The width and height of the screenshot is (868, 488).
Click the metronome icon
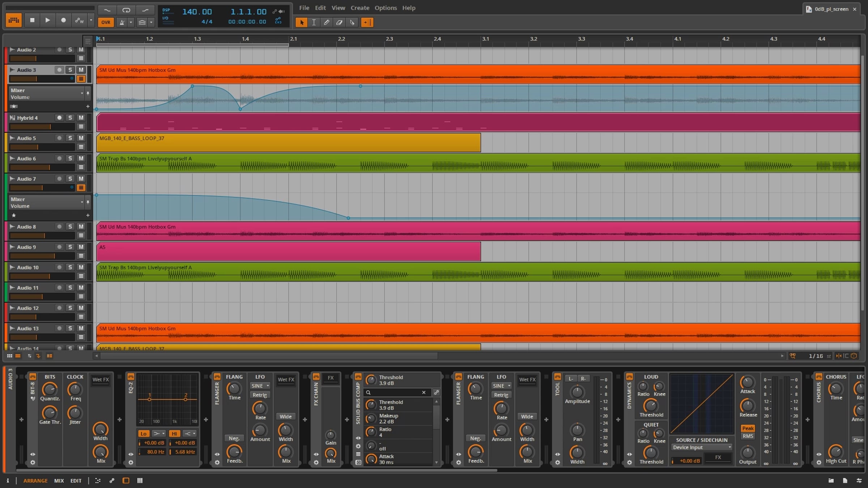[122, 22]
